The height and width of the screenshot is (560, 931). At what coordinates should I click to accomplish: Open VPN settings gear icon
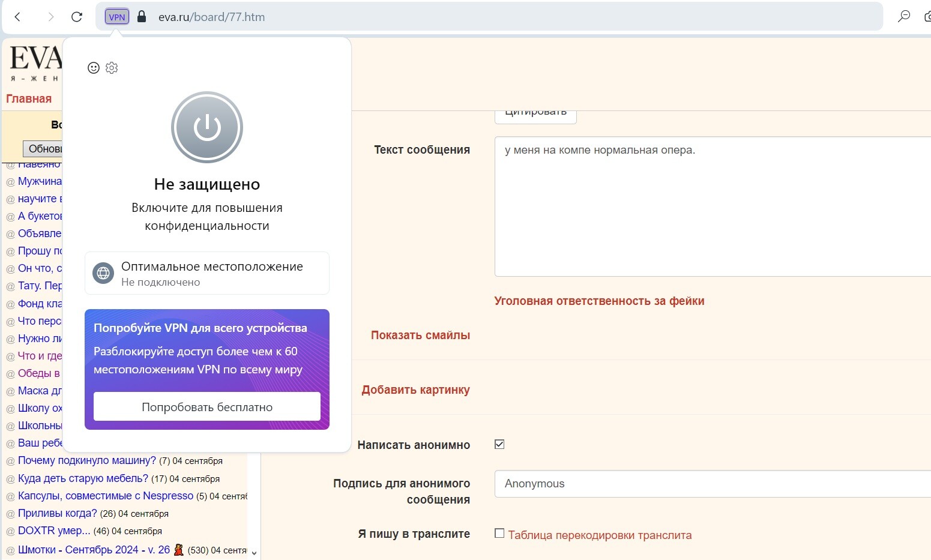click(x=112, y=68)
